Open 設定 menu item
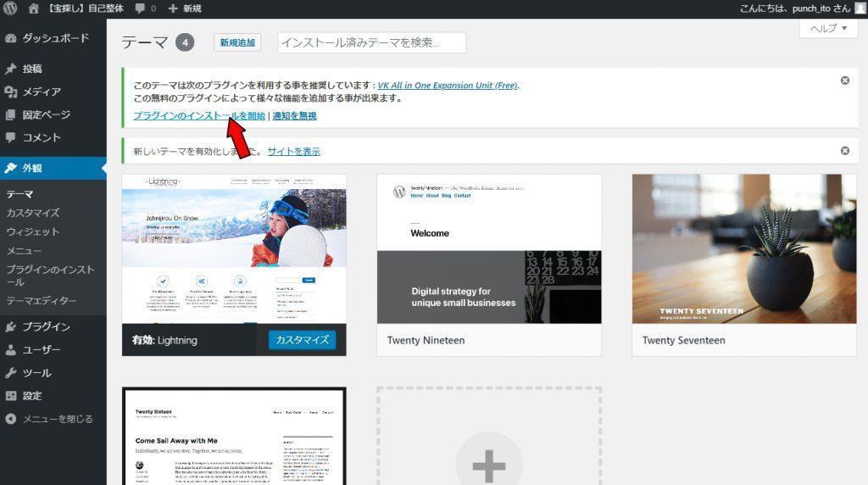Screen dimensions: 868x485 (53, 396)
